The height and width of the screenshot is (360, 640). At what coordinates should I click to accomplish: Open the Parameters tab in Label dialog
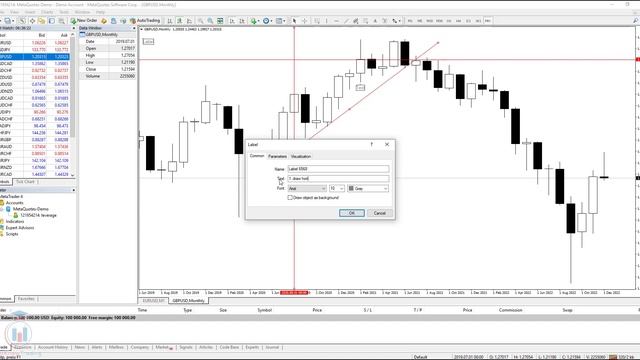click(277, 156)
